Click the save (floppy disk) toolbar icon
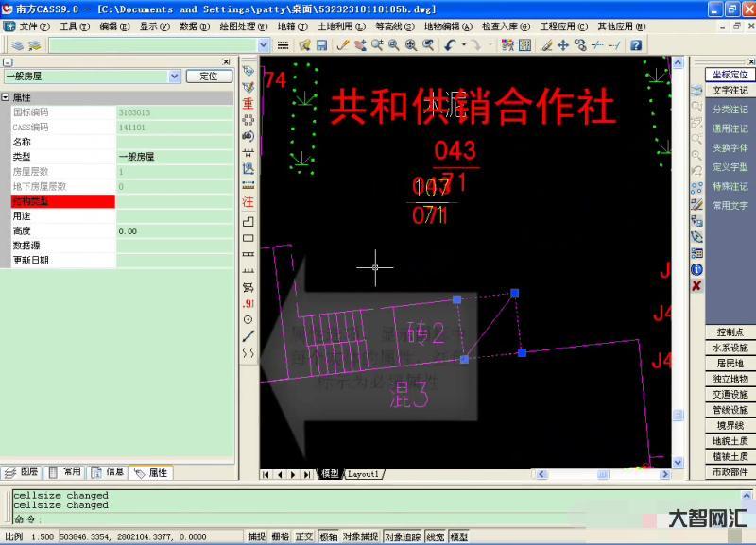This screenshot has width=756, height=545. [x=321, y=45]
